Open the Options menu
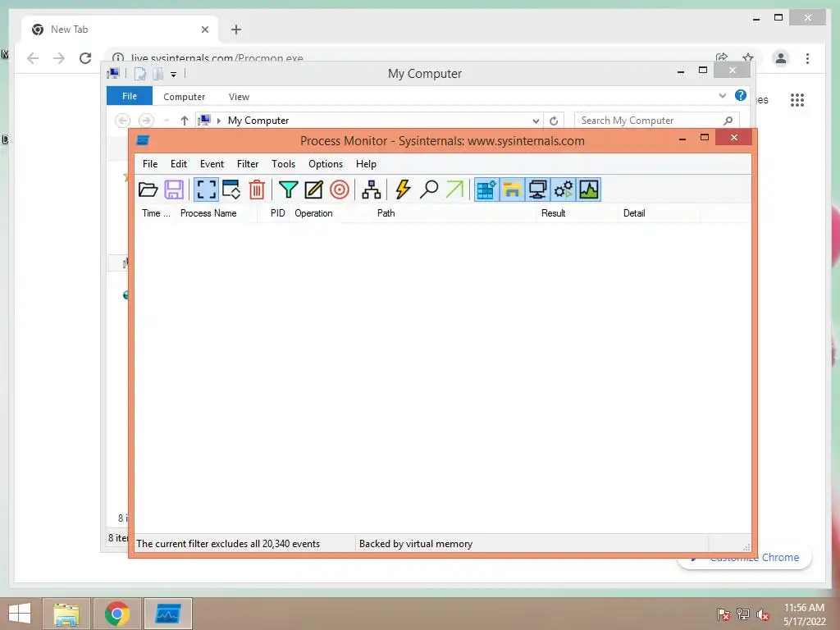 point(326,164)
